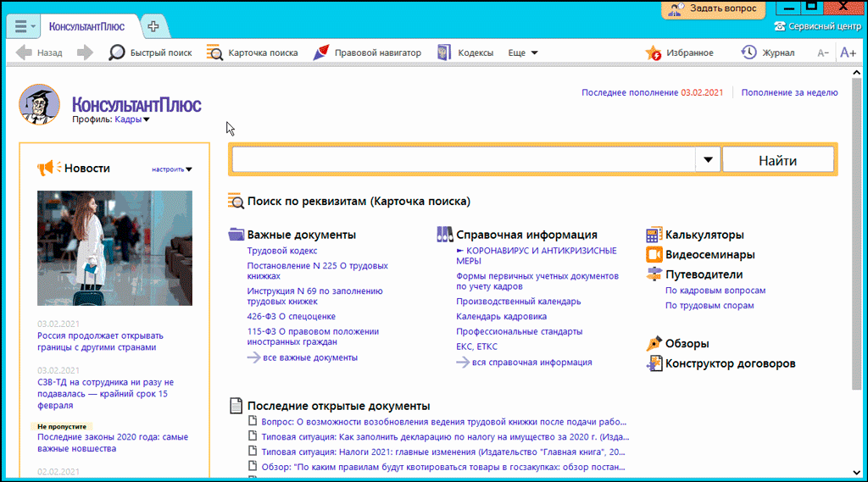Open news СЗВ-ТД на сотрудника
This screenshot has width=868, height=482.
pyautogui.click(x=105, y=393)
